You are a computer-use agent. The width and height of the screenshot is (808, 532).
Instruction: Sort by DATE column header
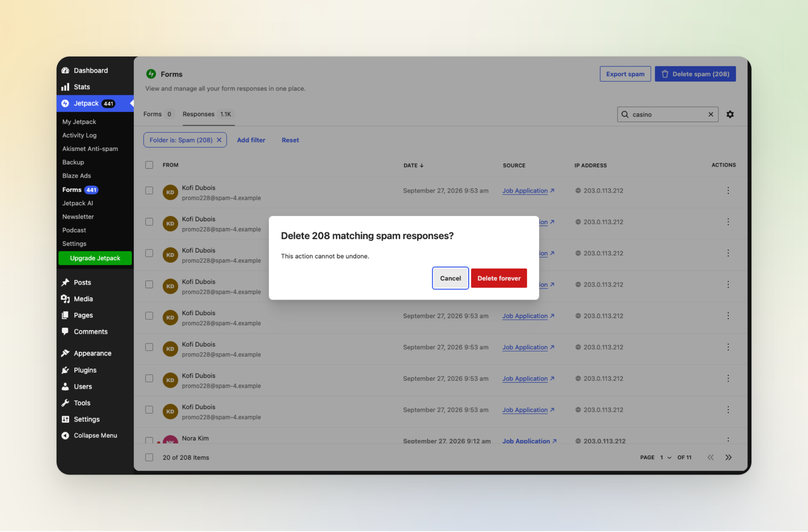(x=413, y=165)
